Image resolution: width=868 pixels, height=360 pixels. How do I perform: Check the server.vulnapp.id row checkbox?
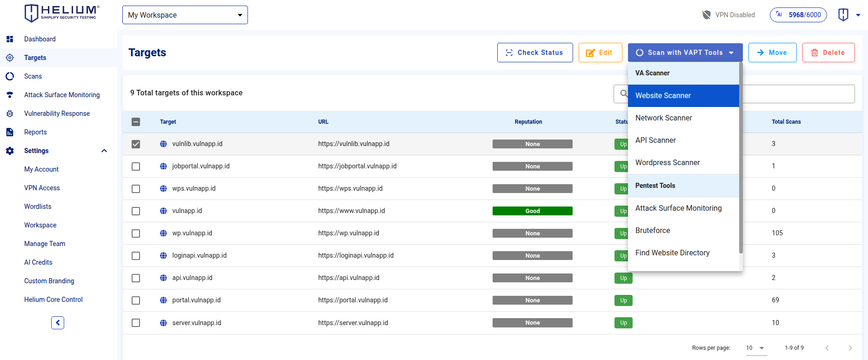pyautogui.click(x=136, y=323)
